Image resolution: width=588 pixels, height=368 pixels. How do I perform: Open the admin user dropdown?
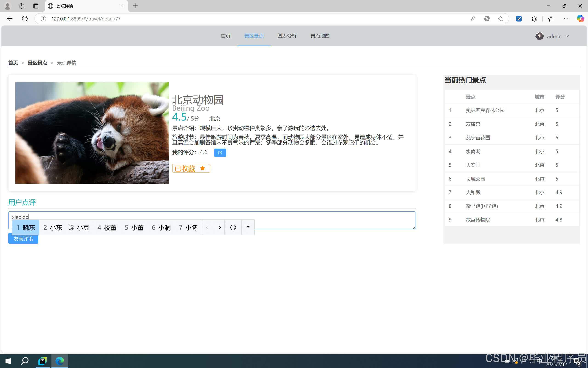552,36
